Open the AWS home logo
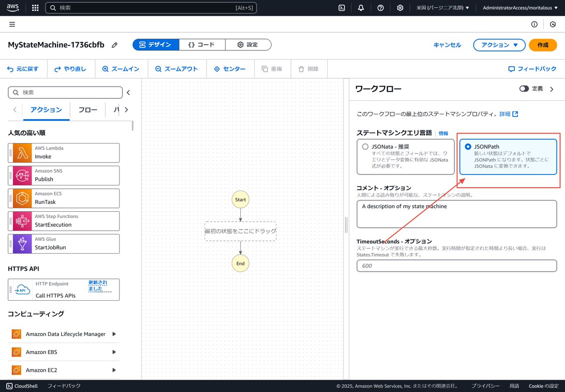The image size is (565, 392). pyautogui.click(x=13, y=8)
